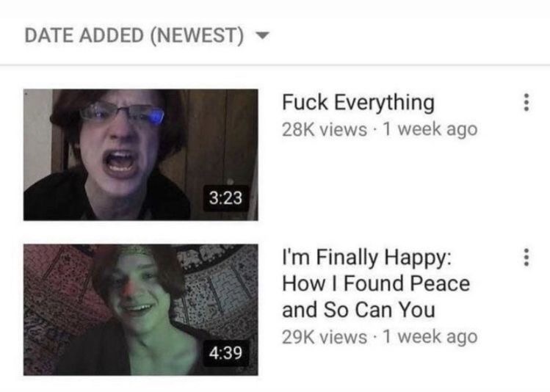Image resolution: width=550 pixels, height=392 pixels.
Task: Click the 3:23 duration badge
Action: [x=225, y=197]
